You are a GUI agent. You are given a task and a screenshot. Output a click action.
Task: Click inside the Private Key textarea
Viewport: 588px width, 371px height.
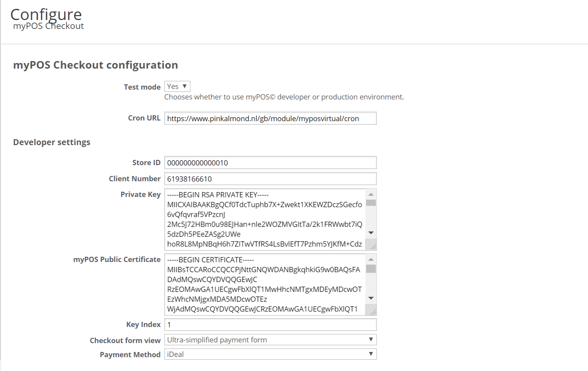coord(265,219)
